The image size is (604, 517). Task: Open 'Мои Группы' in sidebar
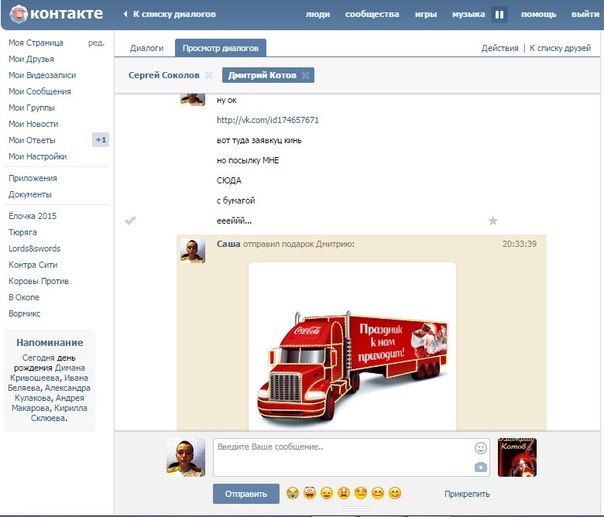pos(32,107)
